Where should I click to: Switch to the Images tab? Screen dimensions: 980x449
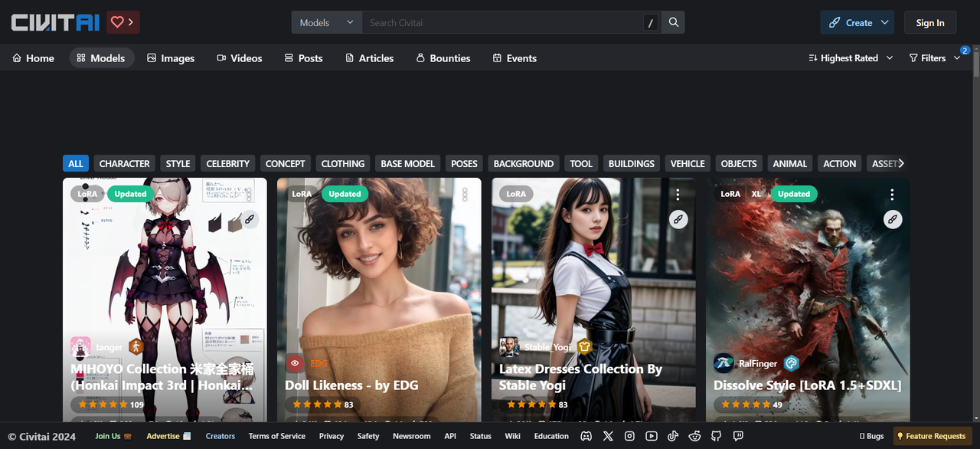click(171, 58)
